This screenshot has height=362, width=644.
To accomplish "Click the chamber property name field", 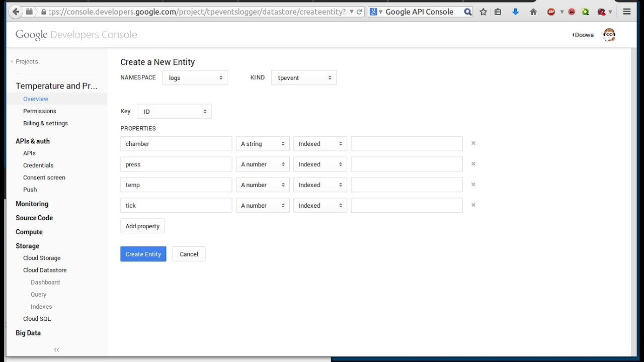I will [x=176, y=144].
